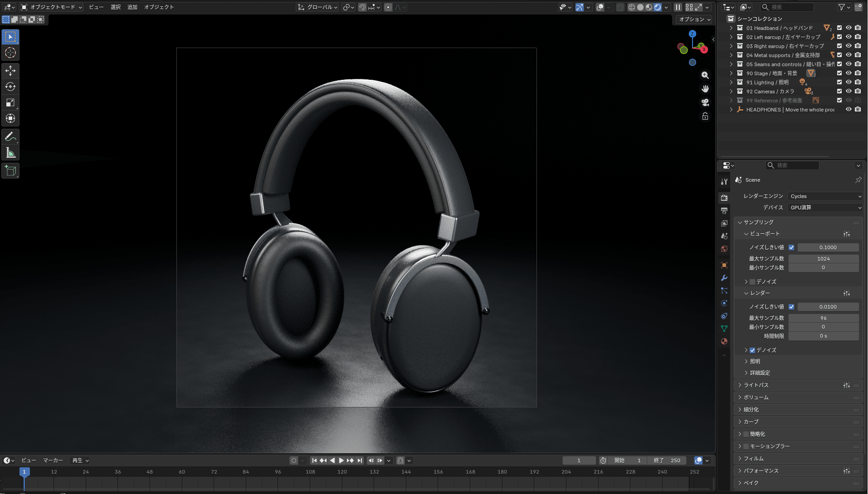
Task: Click the 最大サンプル数 1024 field
Action: tap(824, 259)
